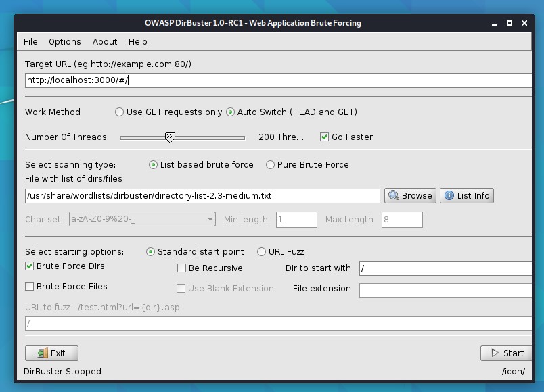Select the URL Fuzz starting option
The height and width of the screenshot is (392, 544).
(x=262, y=251)
